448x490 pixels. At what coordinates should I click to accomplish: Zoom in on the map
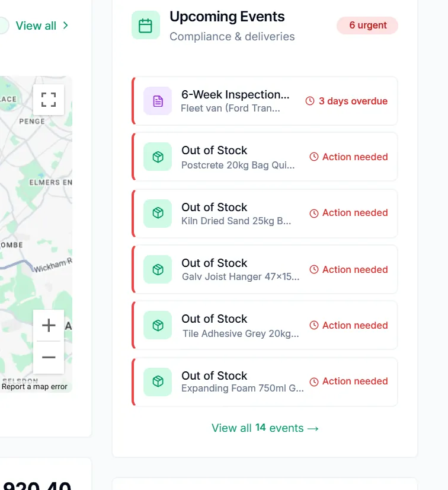[49, 325]
